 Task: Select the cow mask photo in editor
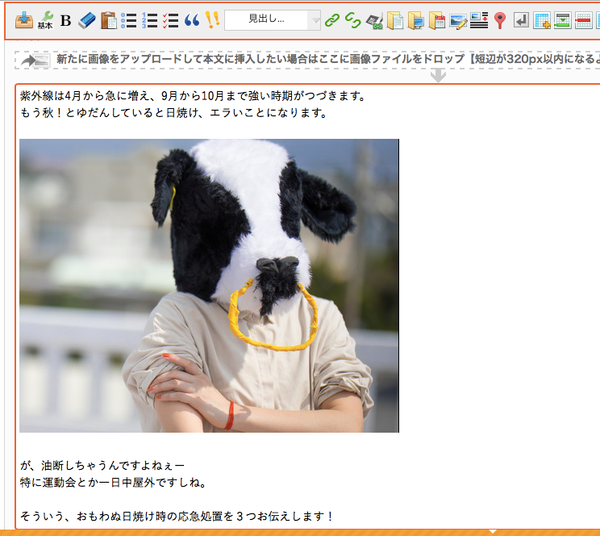pos(209,286)
